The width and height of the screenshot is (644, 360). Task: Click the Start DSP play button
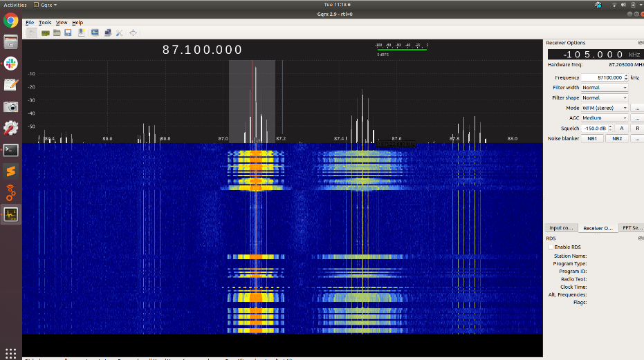(31, 32)
